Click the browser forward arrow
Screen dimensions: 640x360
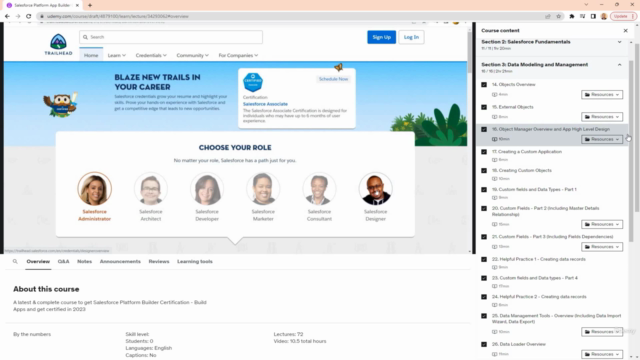coord(18,16)
